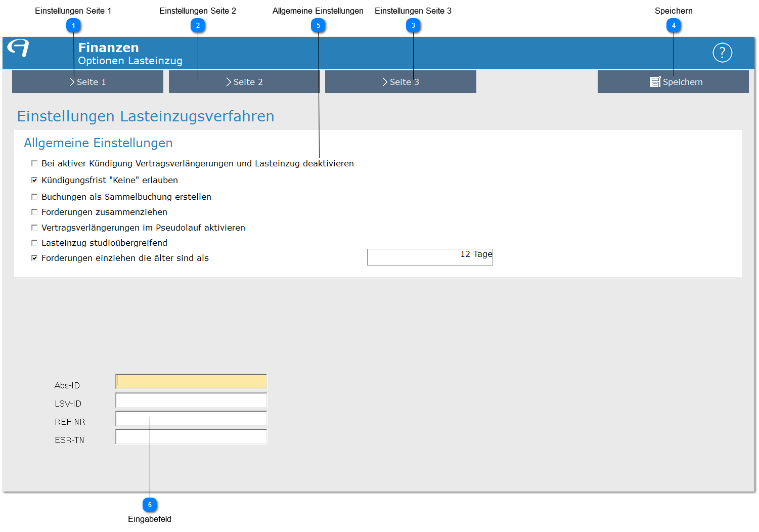
Task: Click the Finanzen title text
Action: (x=108, y=48)
